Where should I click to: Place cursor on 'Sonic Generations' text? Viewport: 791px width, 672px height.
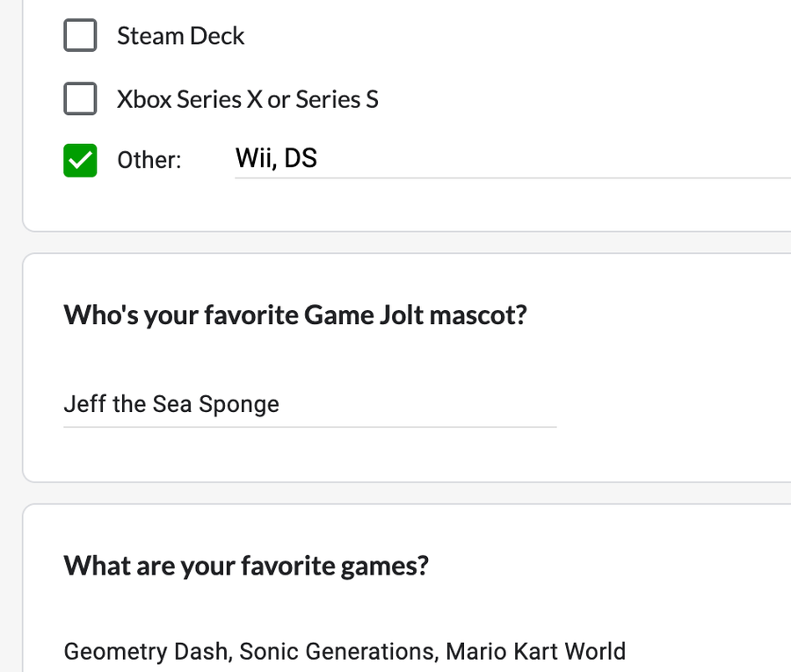(336, 651)
